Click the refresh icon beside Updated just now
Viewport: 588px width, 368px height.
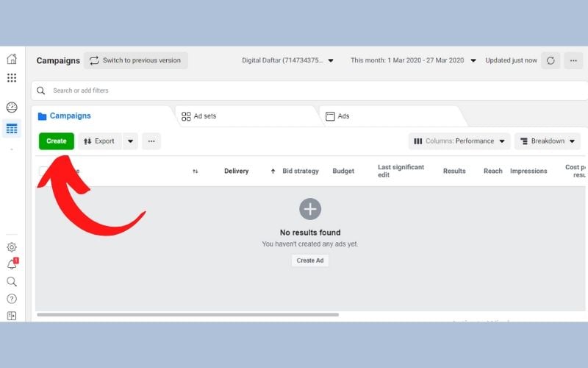551,60
